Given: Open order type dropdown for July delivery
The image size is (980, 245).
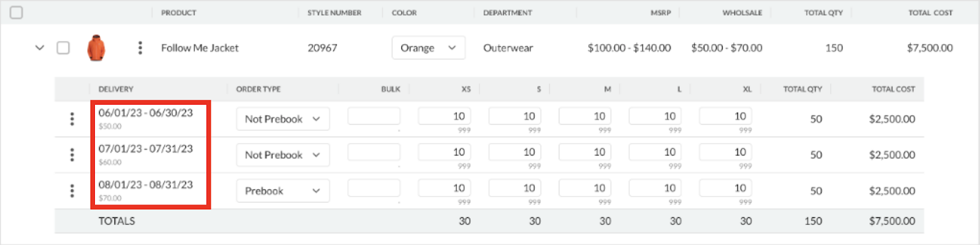Looking at the screenshot, I should pos(283,155).
